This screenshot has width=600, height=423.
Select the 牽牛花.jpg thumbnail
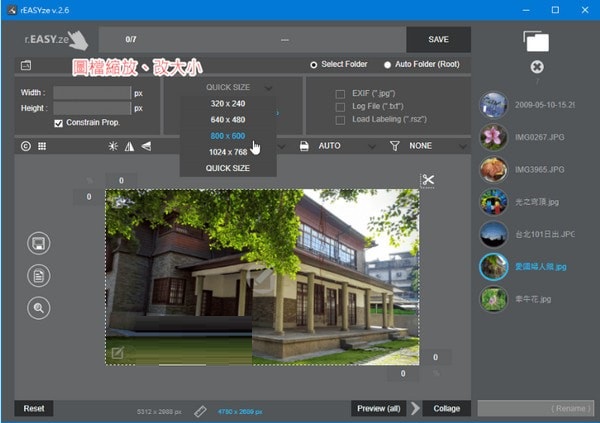(x=494, y=299)
